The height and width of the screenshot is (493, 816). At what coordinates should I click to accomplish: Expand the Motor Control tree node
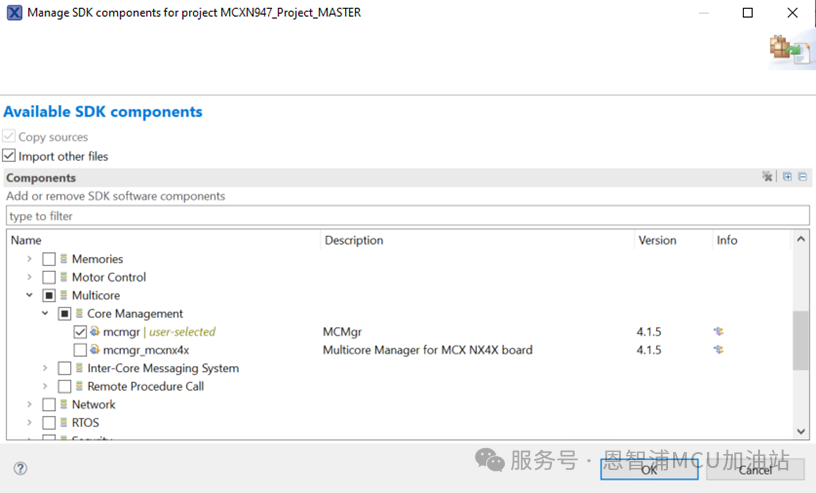pos(30,277)
